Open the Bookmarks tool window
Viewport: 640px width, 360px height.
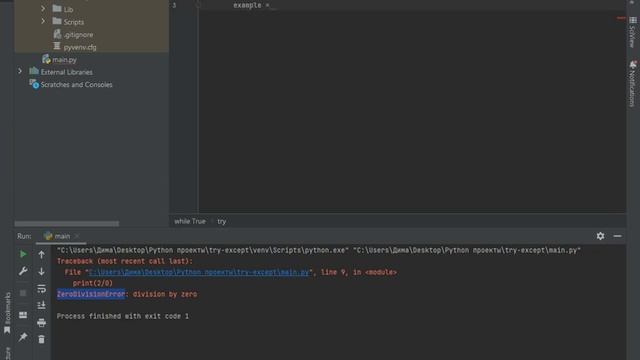[7, 312]
